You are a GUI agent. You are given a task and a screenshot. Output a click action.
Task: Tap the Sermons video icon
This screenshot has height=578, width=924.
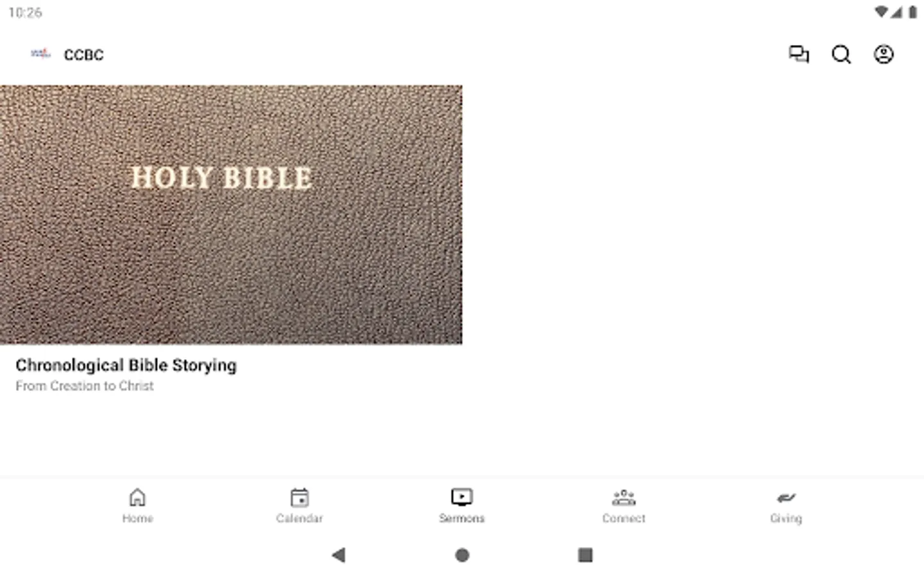[x=462, y=498]
